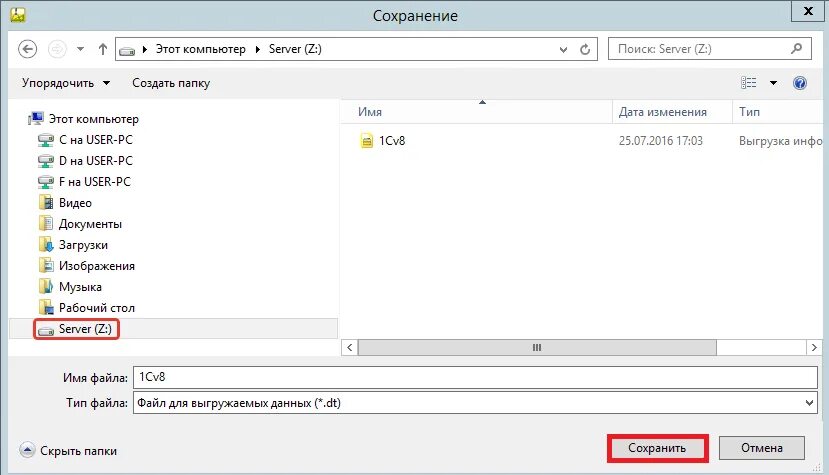
Task: Click the 1C application icon in title bar
Action: coord(17,15)
